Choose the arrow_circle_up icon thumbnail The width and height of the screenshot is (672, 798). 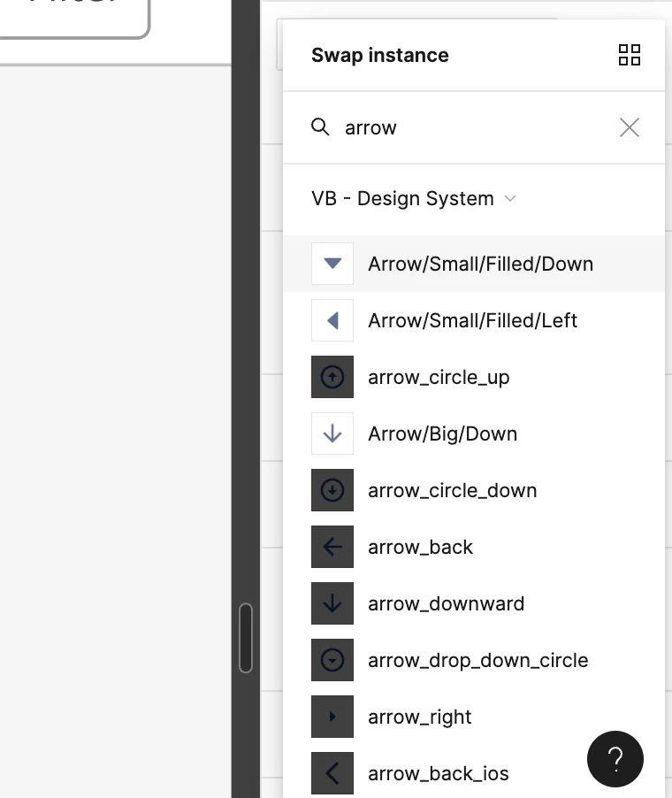332,377
